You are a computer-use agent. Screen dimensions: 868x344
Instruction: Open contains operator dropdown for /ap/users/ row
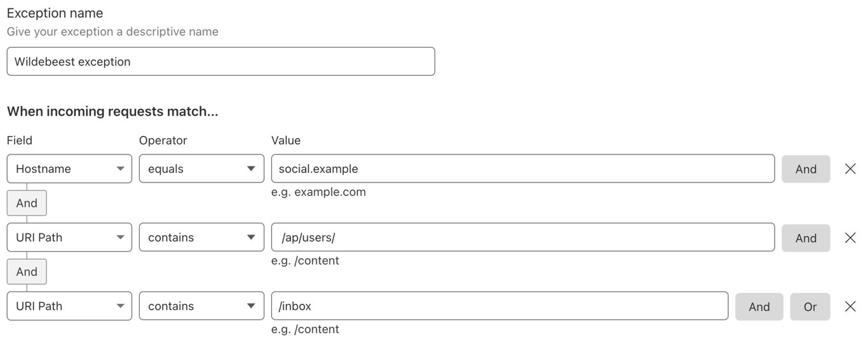201,237
